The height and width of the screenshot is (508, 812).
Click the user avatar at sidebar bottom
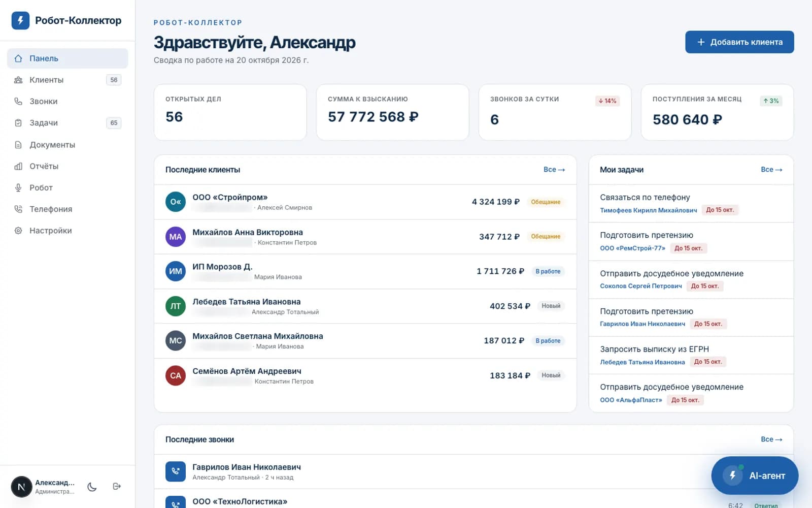[21, 487]
